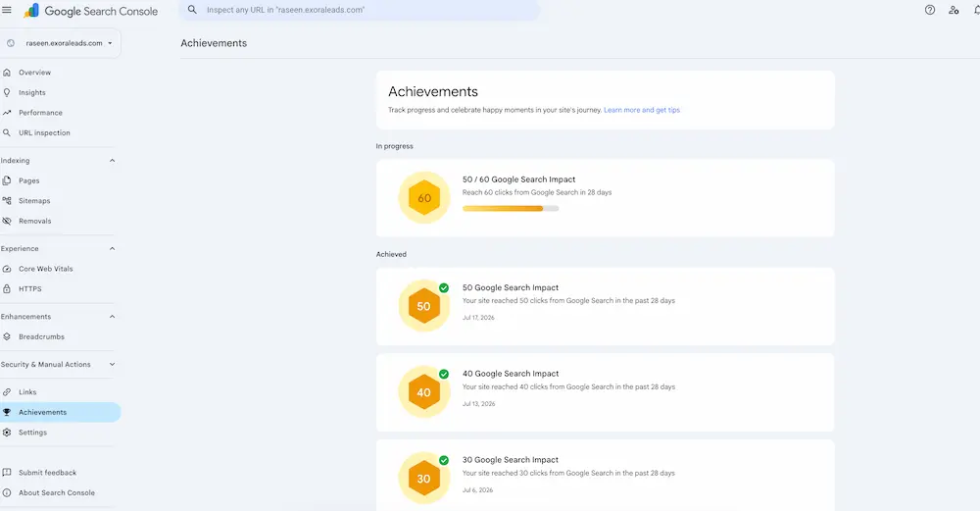
Task: Collapse the Enhancements section
Action: tap(113, 317)
